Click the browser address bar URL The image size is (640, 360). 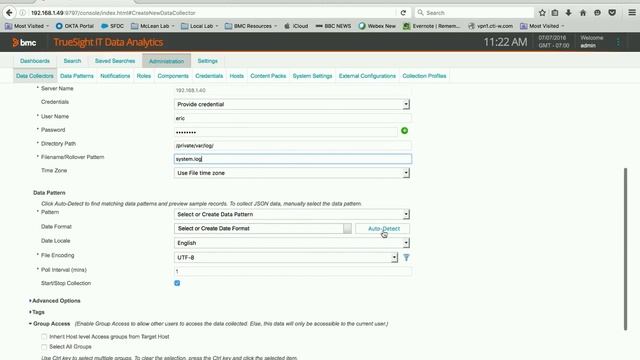(x=113, y=13)
